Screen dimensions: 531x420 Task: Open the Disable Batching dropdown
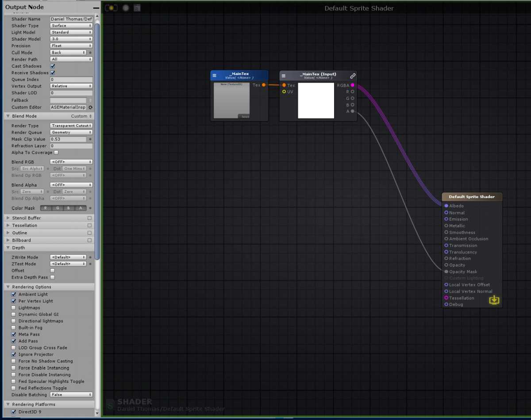[x=71, y=395]
